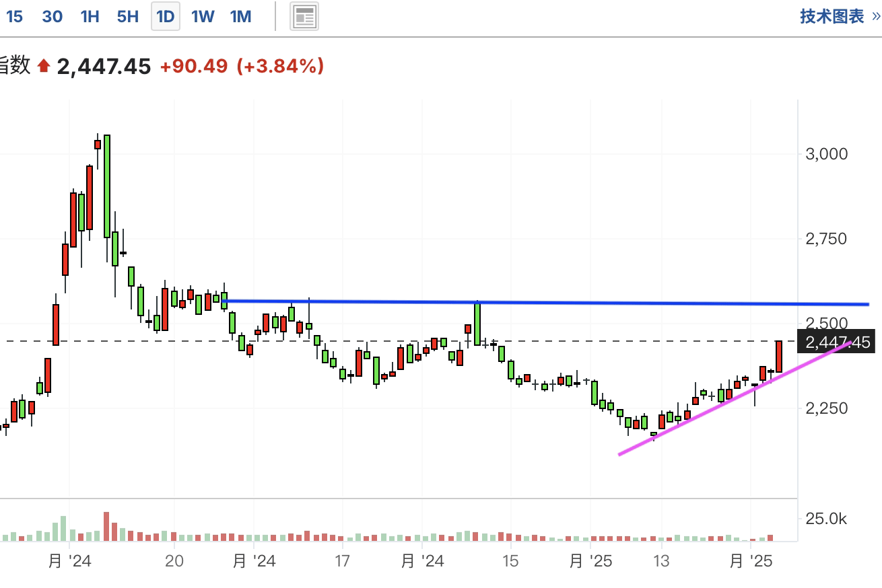Click the red up-arrow price indicator
882x588 pixels.
44,66
